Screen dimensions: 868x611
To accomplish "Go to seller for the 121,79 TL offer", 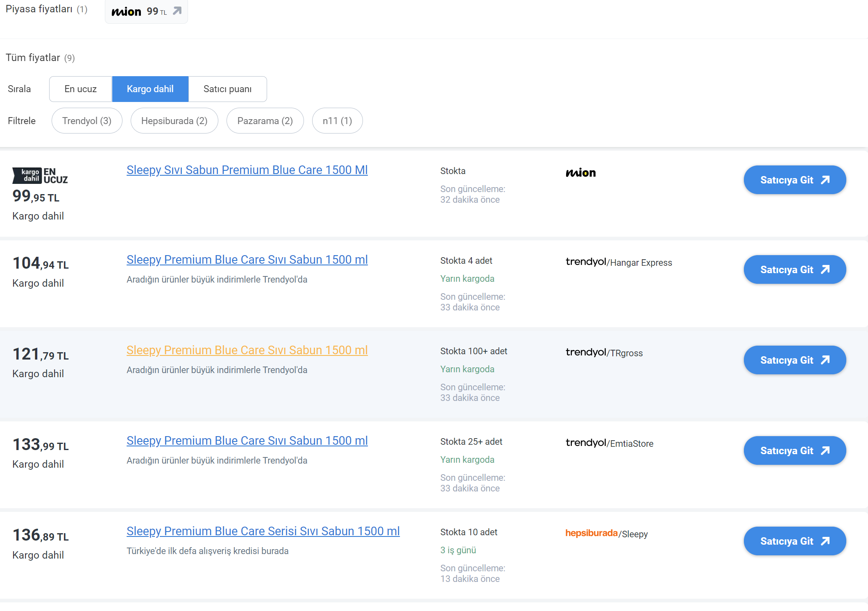I will tap(795, 360).
